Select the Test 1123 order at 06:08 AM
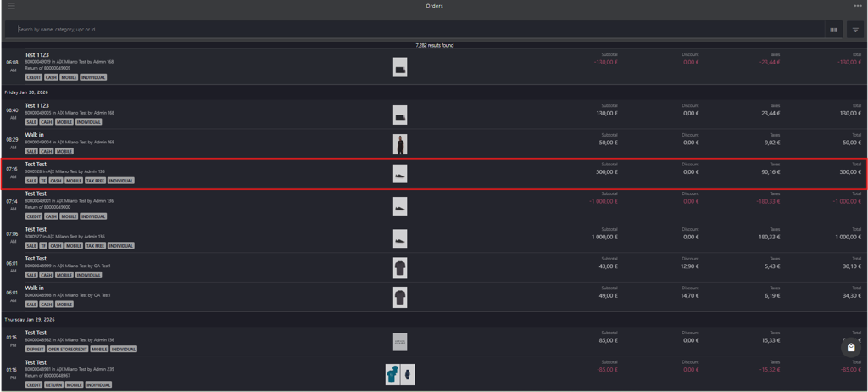This screenshot has width=868, height=392. [x=434, y=66]
